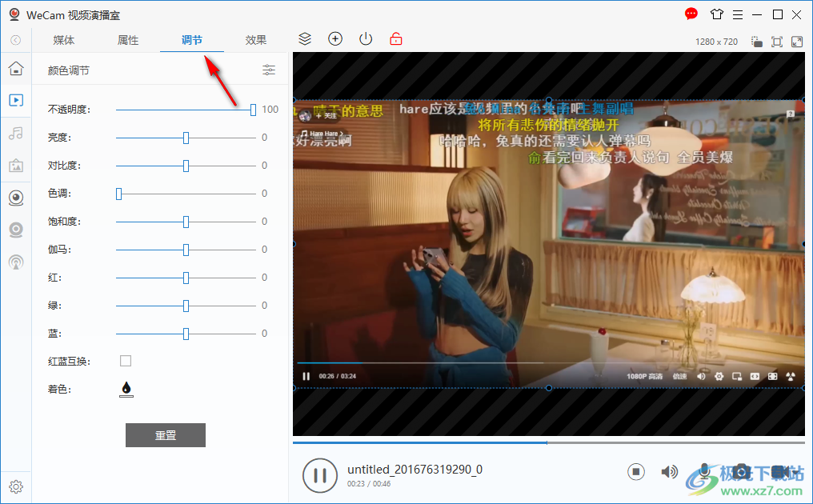Collapse panel with the back arrow
This screenshot has width=813, height=504.
pyautogui.click(x=15, y=40)
